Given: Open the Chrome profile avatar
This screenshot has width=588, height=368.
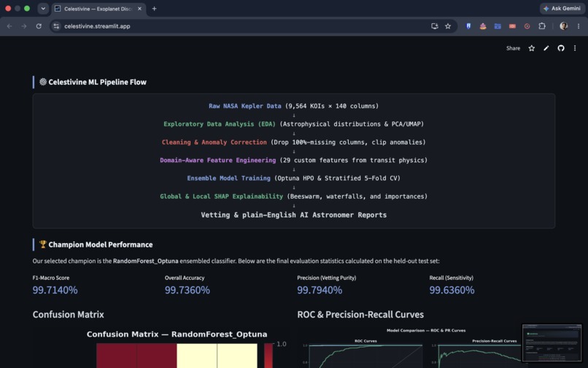Looking at the screenshot, I should click(564, 26).
